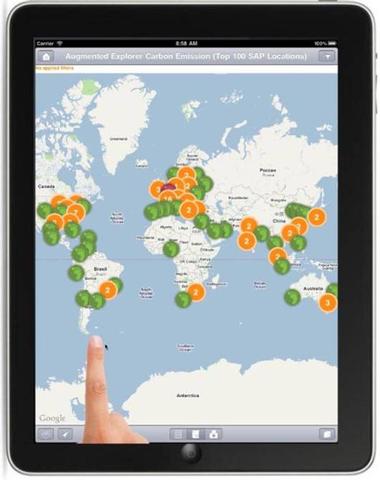Tap the orange cluster '2' in Brazil
Image resolution: width=380 pixels, height=480 pixels.
tap(108, 290)
